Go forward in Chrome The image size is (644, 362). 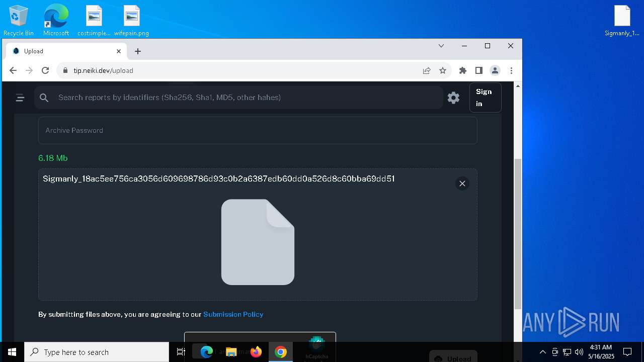coord(29,70)
